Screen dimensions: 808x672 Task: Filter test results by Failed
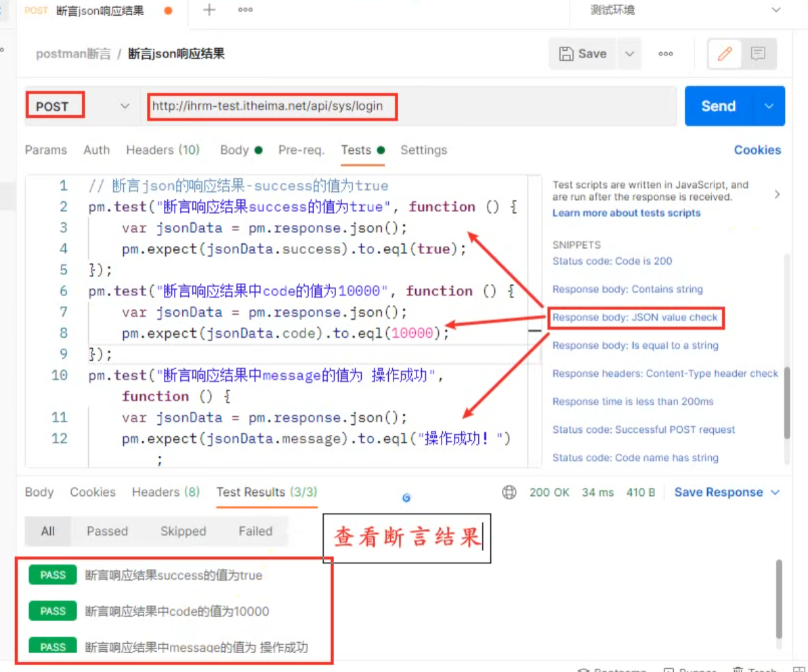point(255,532)
